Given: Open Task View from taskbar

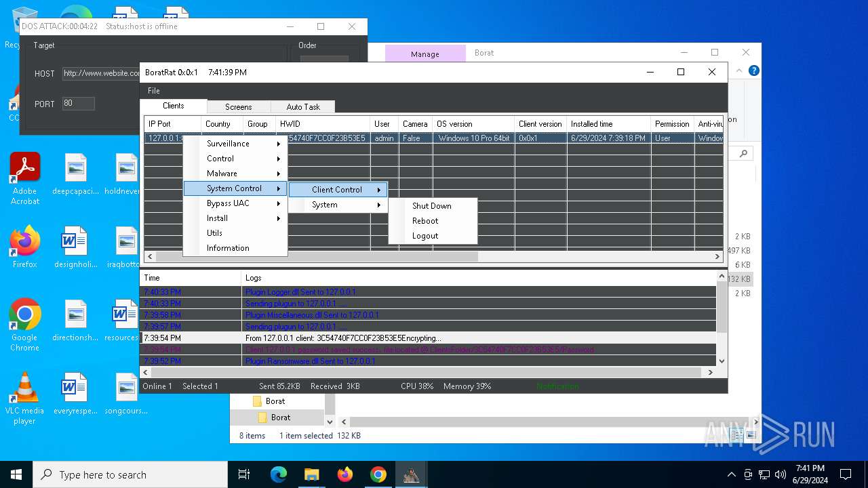Looking at the screenshot, I should click(244, 474).
